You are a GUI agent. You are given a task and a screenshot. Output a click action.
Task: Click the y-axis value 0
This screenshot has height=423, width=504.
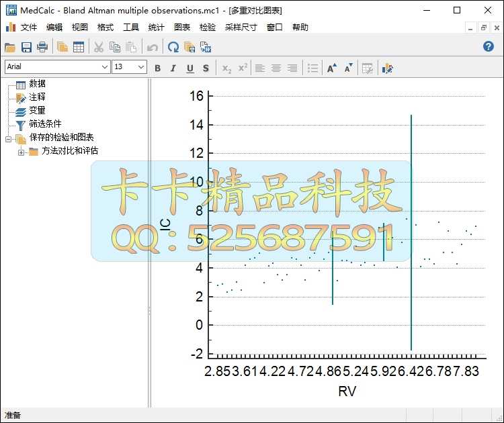pos(200,325)
